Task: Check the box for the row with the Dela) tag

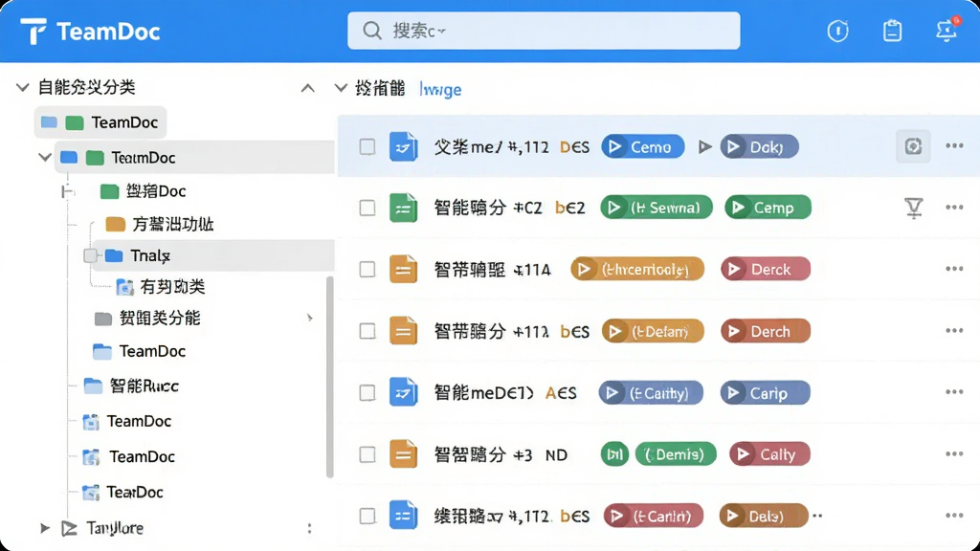Action: (x=367, y=516)
